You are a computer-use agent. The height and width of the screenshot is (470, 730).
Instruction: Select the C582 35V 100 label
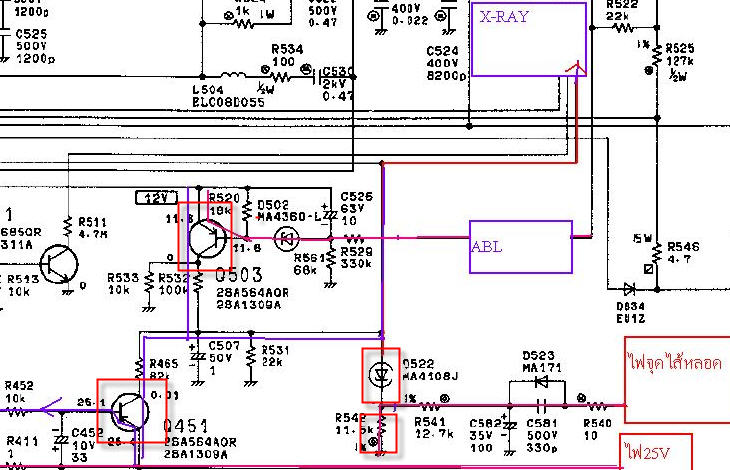click(x=485, y=436)
